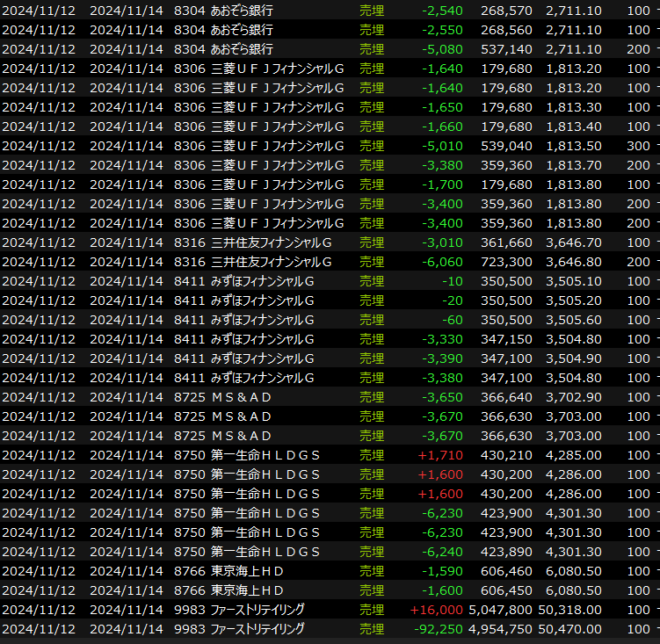Click the 1,813.70 price cell
This screenshot has width=660, height=644.
coord(576,165)
